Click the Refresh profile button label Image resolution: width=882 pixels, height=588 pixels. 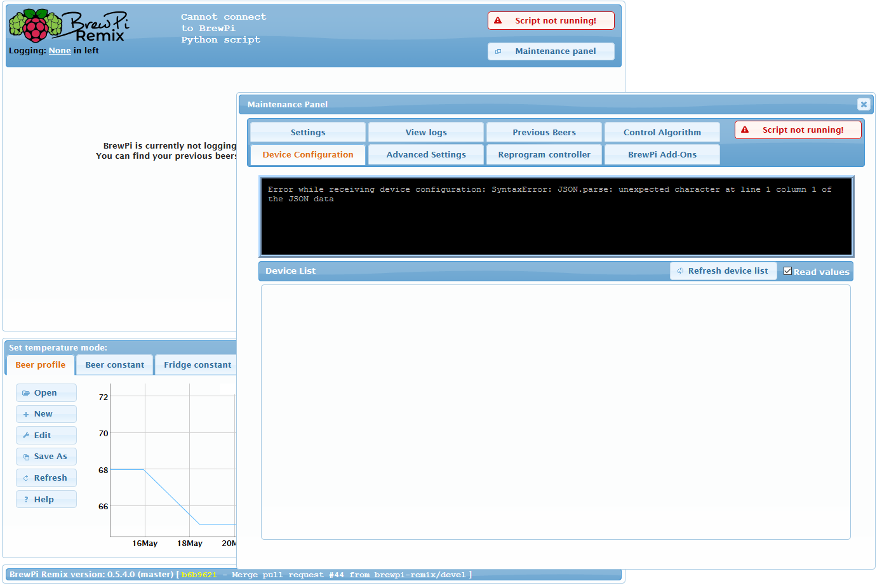coord(51,478)
